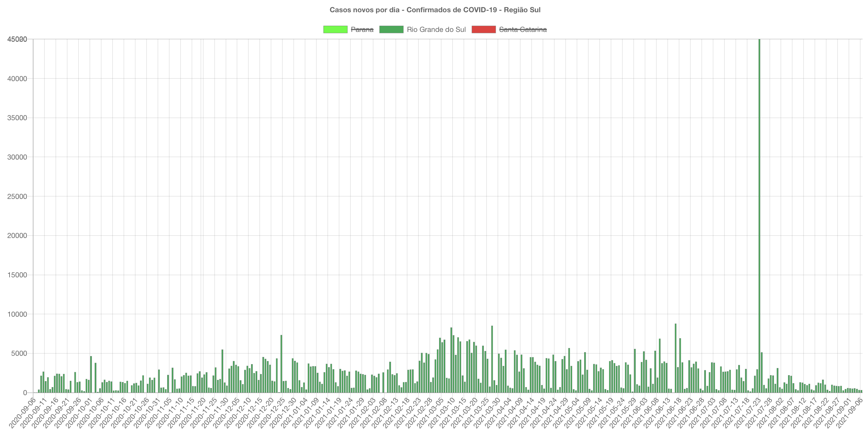Click the 2021-07-23 x-axis date label
The image size is (868, 433).
click(x=748, y=412)
